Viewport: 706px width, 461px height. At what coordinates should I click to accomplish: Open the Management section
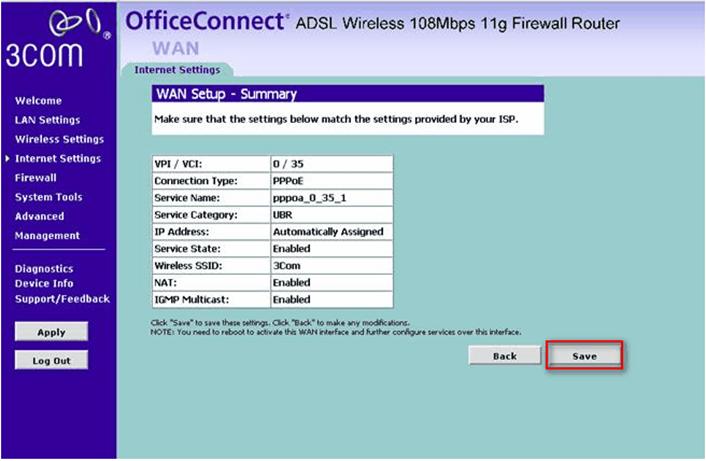[x=47, y=236]
